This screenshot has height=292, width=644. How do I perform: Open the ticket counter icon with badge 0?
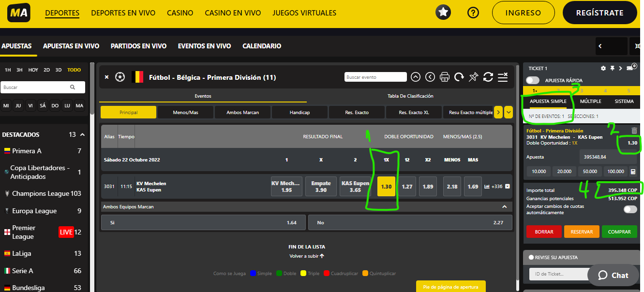point(631,68)
